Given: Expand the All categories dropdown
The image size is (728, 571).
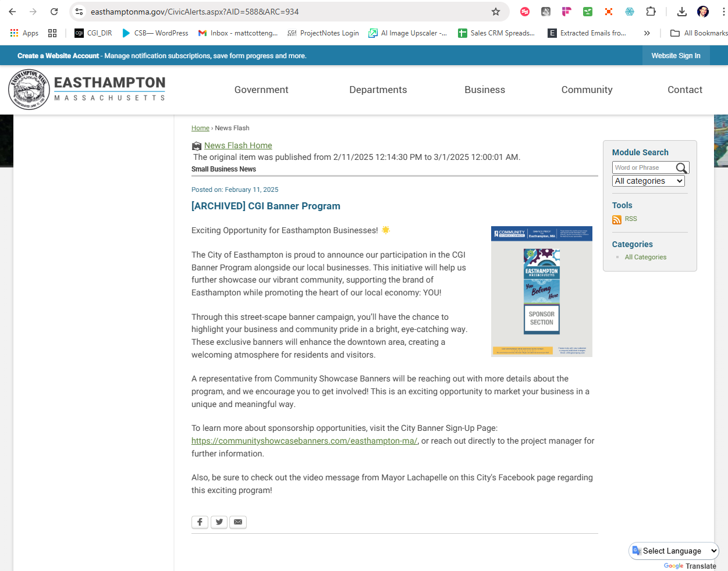Looking at the screenshot, I should (649, 181).
